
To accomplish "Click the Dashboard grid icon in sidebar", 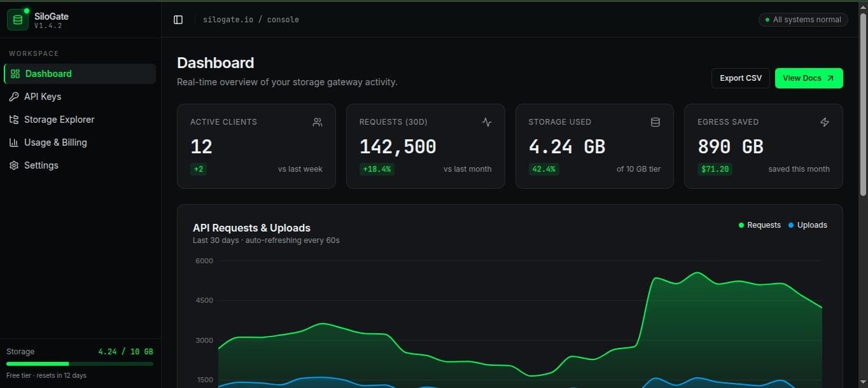I will 16,74.
